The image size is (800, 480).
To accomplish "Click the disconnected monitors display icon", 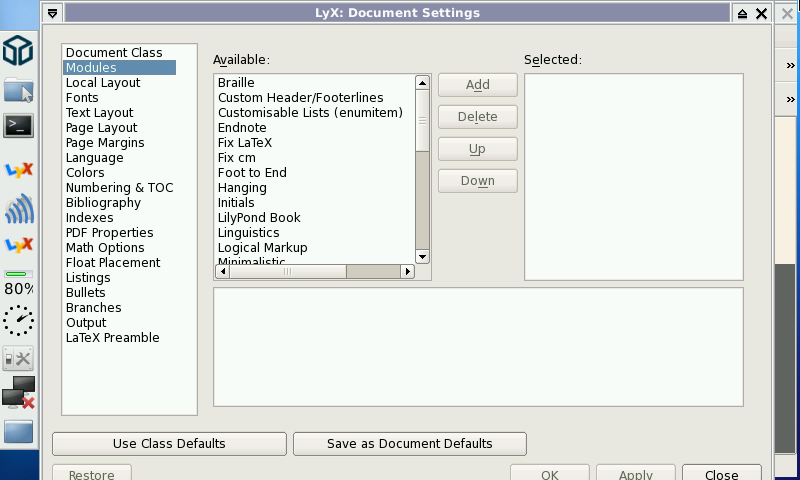I will tap(19, 392).
